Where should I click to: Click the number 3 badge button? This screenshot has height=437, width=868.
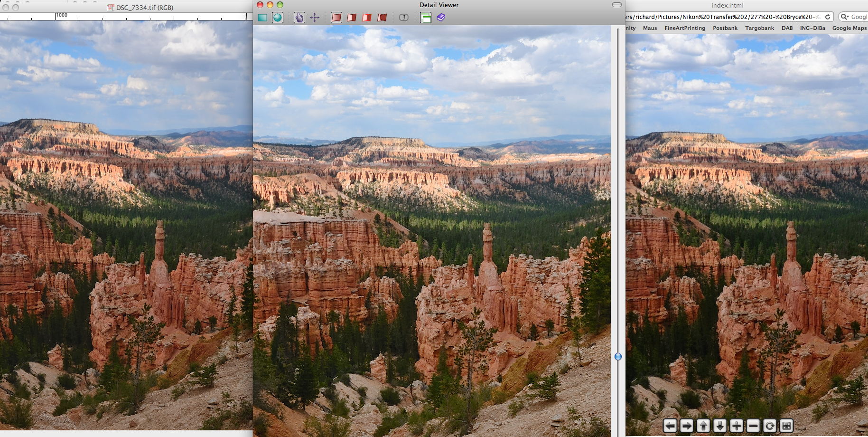[403, 18]
